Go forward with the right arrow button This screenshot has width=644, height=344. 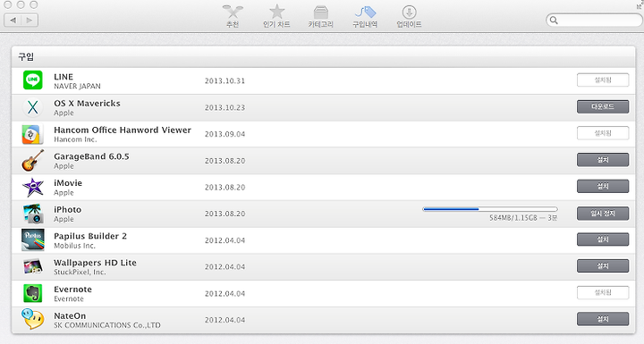click(30, 21)
